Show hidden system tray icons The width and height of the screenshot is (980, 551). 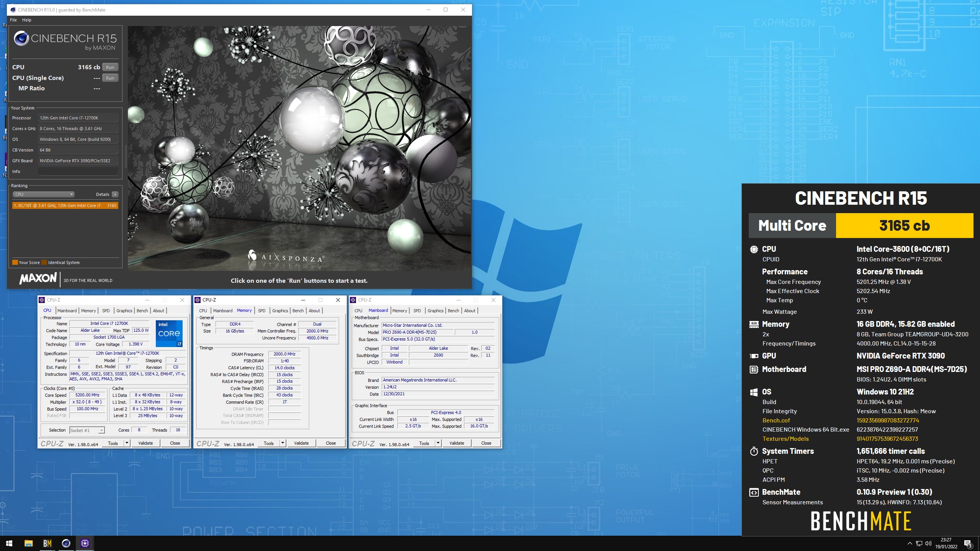[910, 543]
